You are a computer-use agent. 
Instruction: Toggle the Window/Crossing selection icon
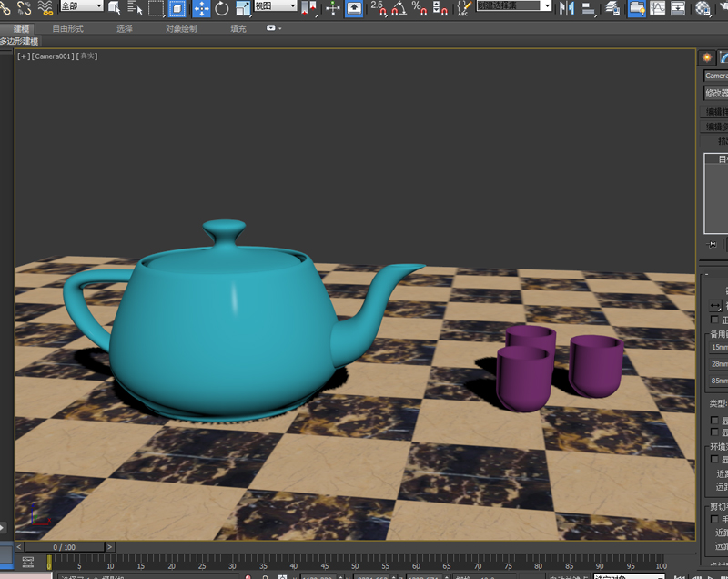pos(177,8)
